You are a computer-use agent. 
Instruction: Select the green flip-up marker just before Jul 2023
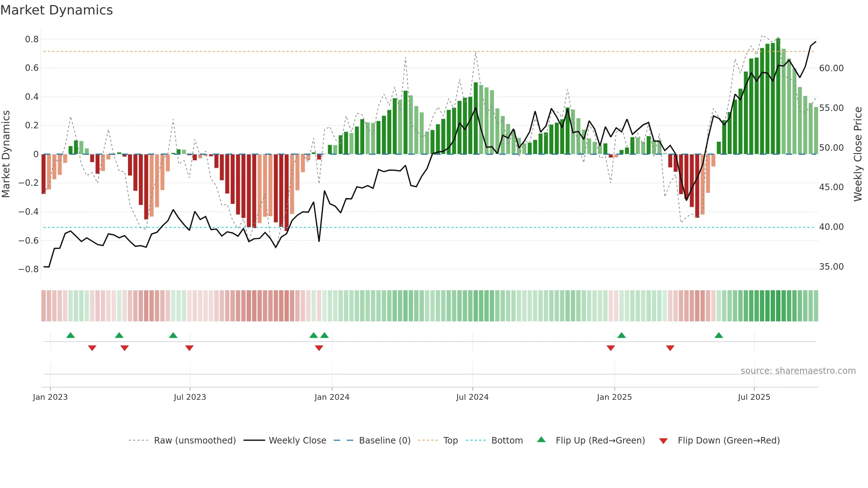(x=173, y=335)
